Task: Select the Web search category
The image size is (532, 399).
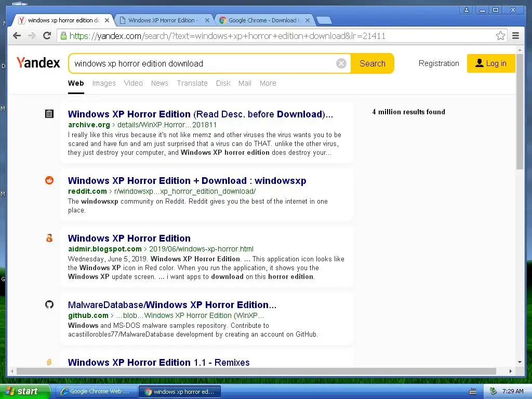Action: tap(76, 83)
